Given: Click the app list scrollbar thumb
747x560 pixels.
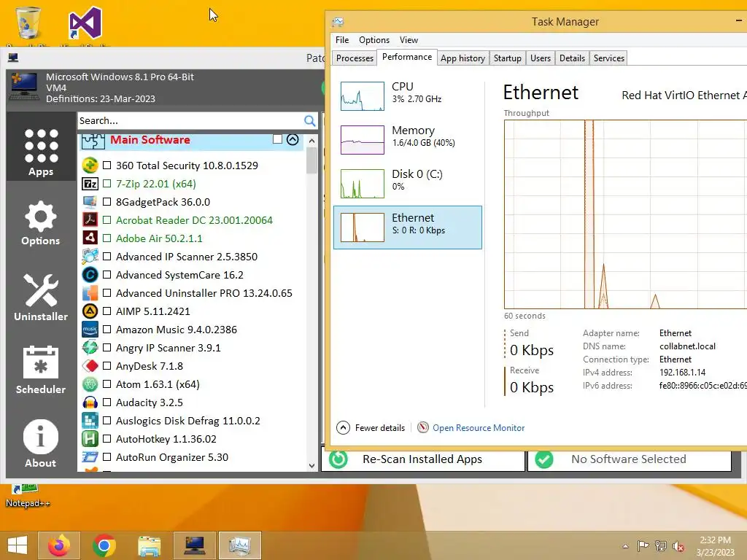Looking at the screenshot, I should click(x=312, y=161).
